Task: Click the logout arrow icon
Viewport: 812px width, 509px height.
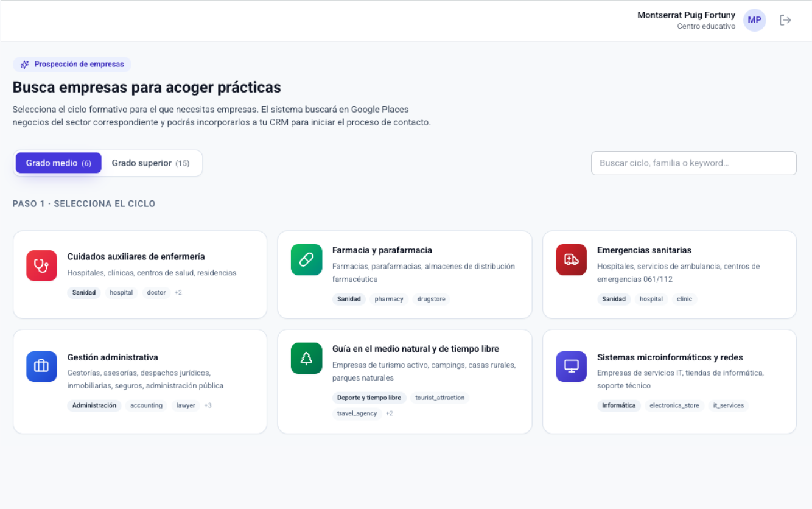Action: pyautogui.click(x=785, y=20)
